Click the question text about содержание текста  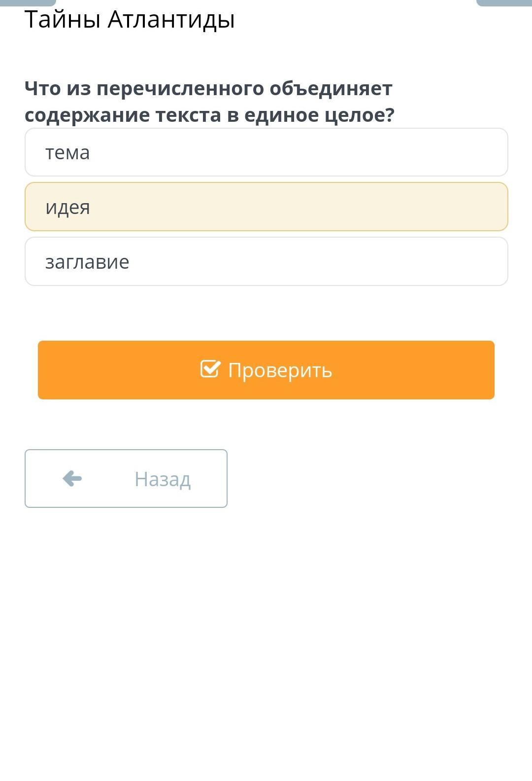(x=209, y=102)
